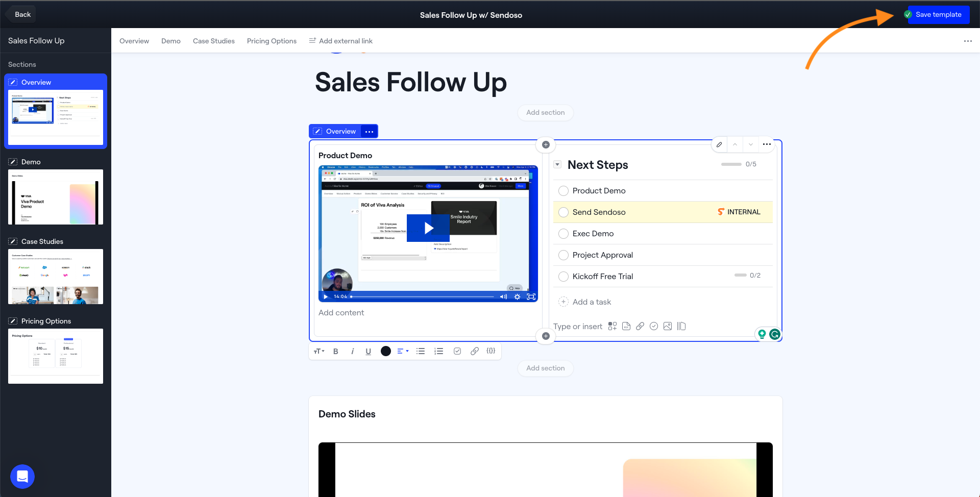Click edit icon beside Demo section label

[x=13, y=162]
